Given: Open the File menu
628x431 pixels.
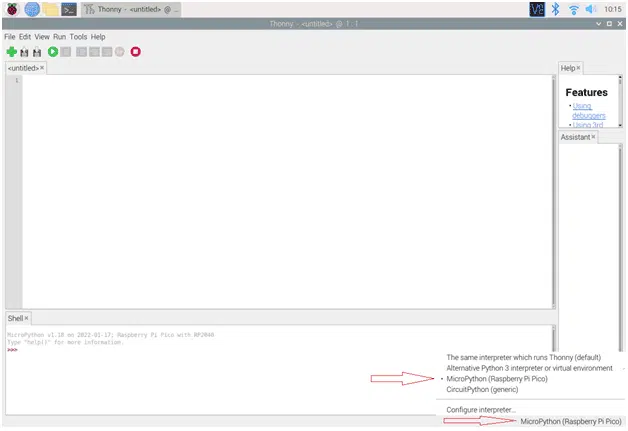Looking at the screenshot, I should pos(10,37).
